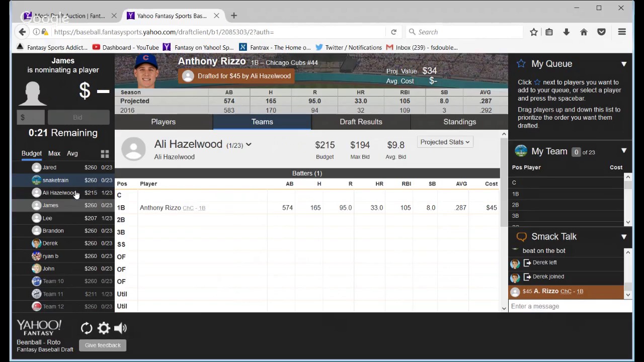Collapse the My Team panel
644x362 pixels.
tap(624, 151)
